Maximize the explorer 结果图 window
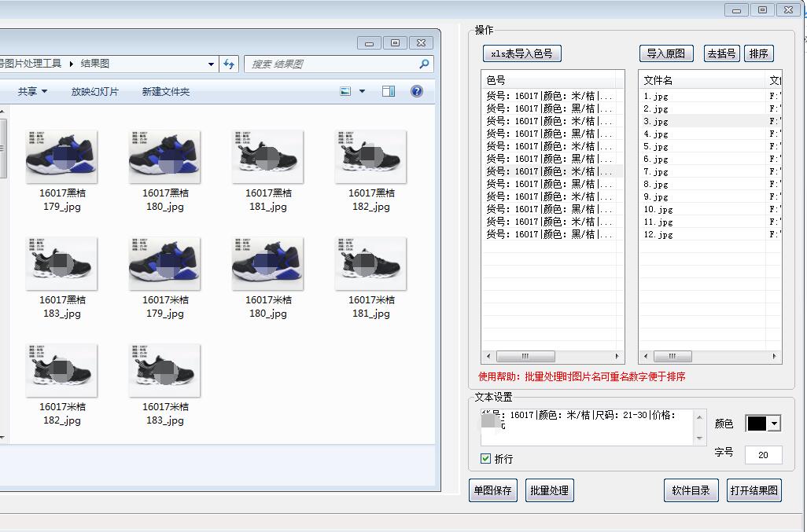This screenshot has width=807, height=532. click(x=396, y=43)
